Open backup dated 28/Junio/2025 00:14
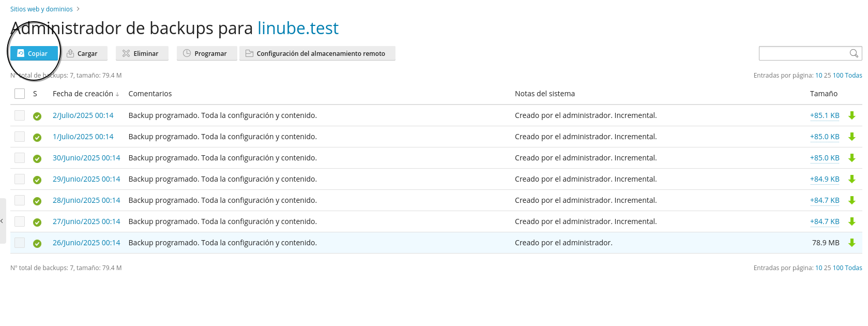868x326 pixels. click(x=86, y=200)
